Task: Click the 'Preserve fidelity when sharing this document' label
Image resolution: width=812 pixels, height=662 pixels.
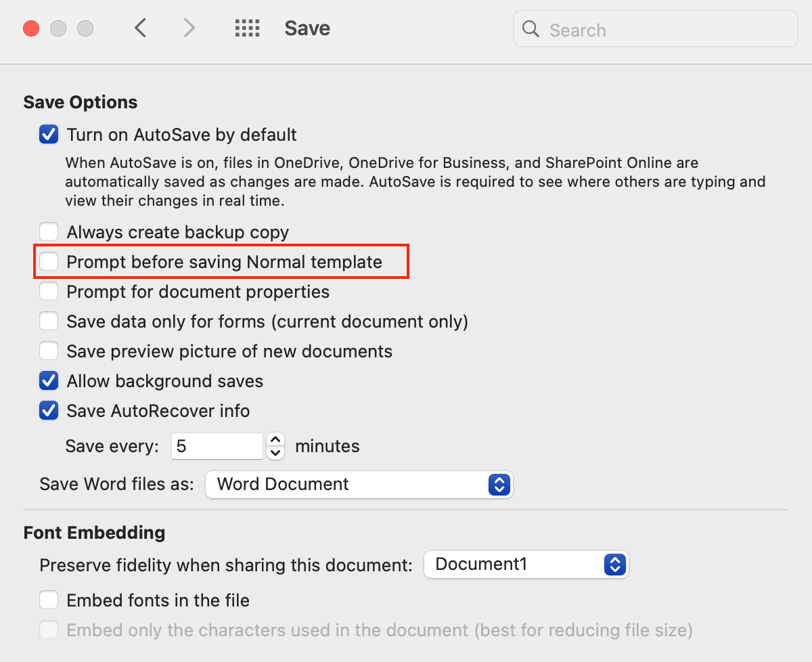Action: [x=226, y=565]
